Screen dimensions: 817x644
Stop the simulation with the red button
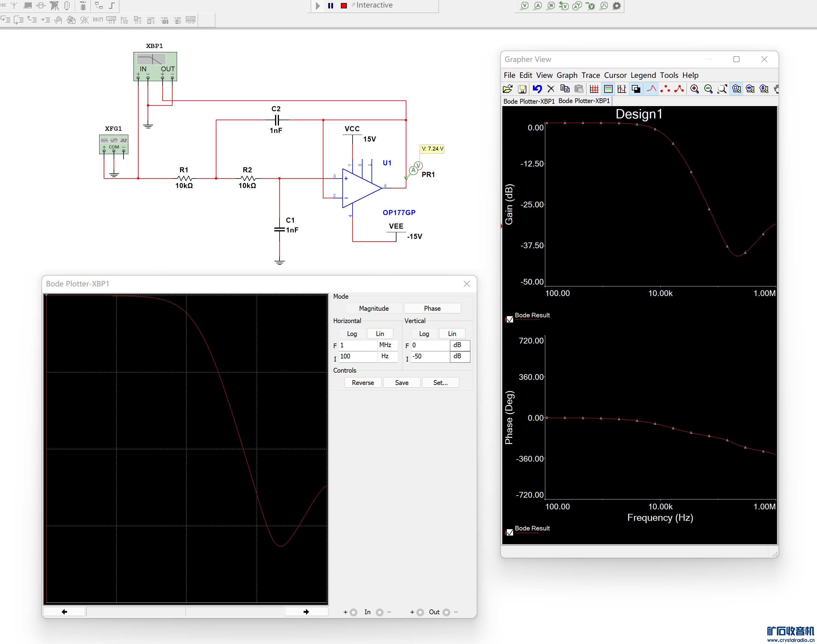click(x=344, y=6)
